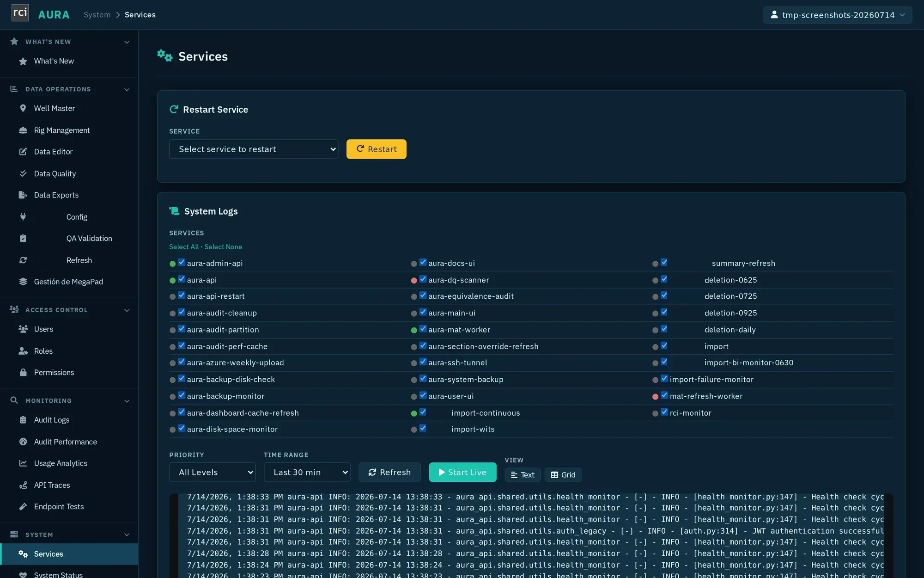Click the Services gears icon in sidebar
This screenshot has height=578, width=924.
pos(23,554)
